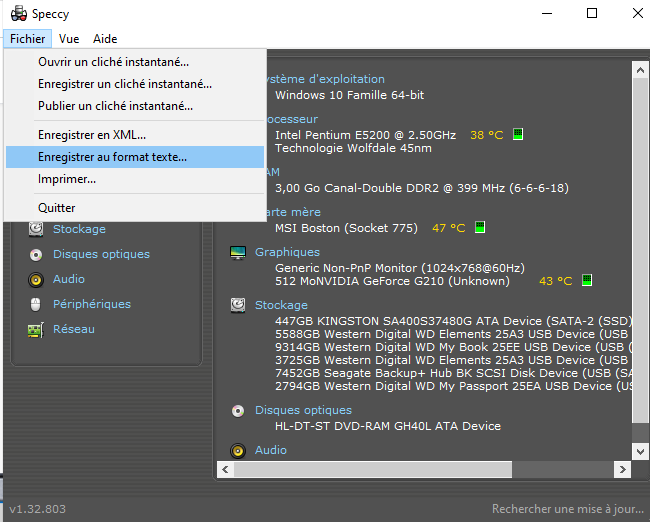This screenshot has height=522, width=650.
Task: Click CPU temperature value 38 °C
Action: pyautogui.click(x=487, y=135)
